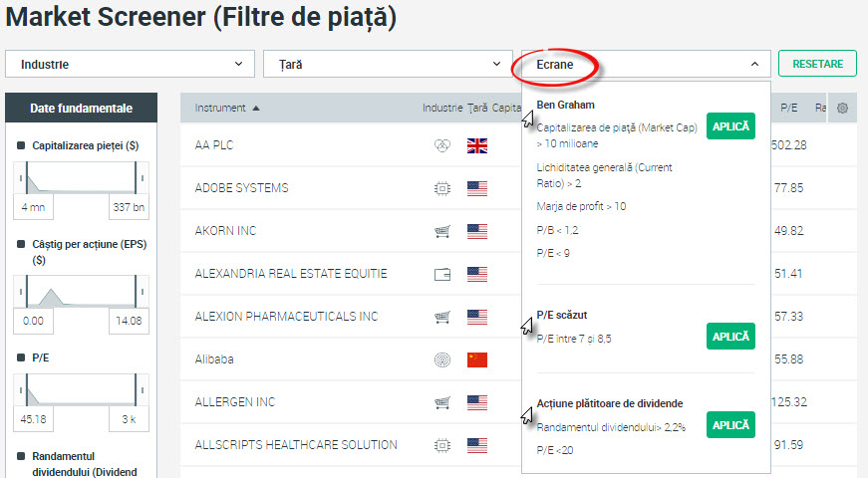The image size is (868, 478).
Task: Click P/E value 502.28 for AA PLC
Action: pos(789,145)
